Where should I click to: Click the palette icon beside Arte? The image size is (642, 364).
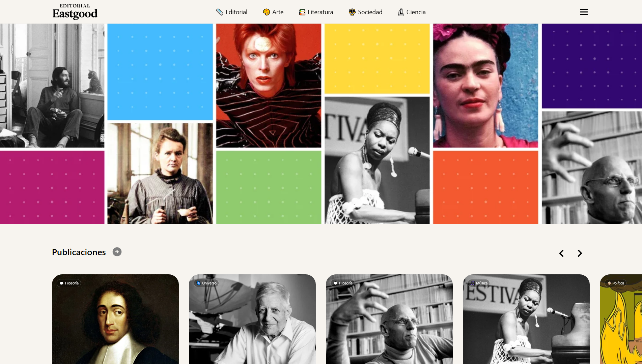coord(266,12)
